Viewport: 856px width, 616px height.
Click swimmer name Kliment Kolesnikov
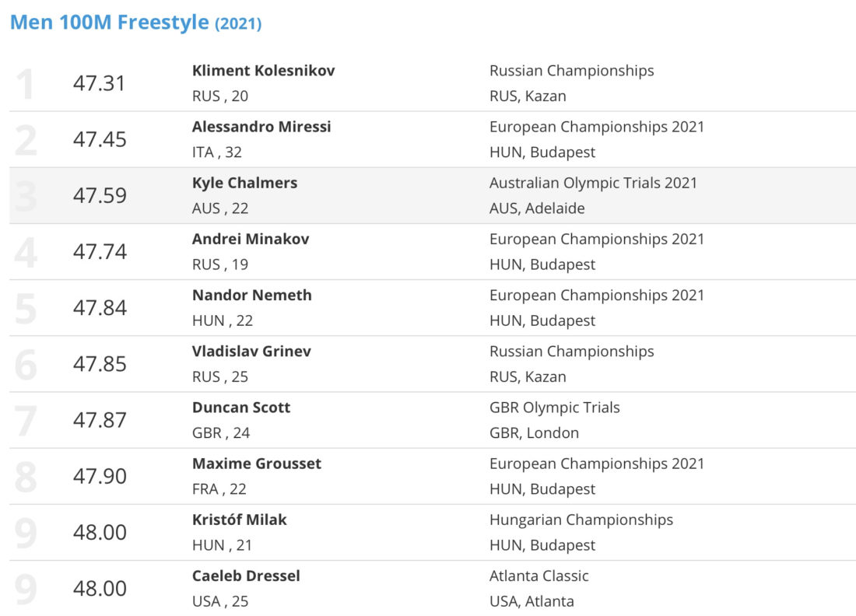point(263,70)
